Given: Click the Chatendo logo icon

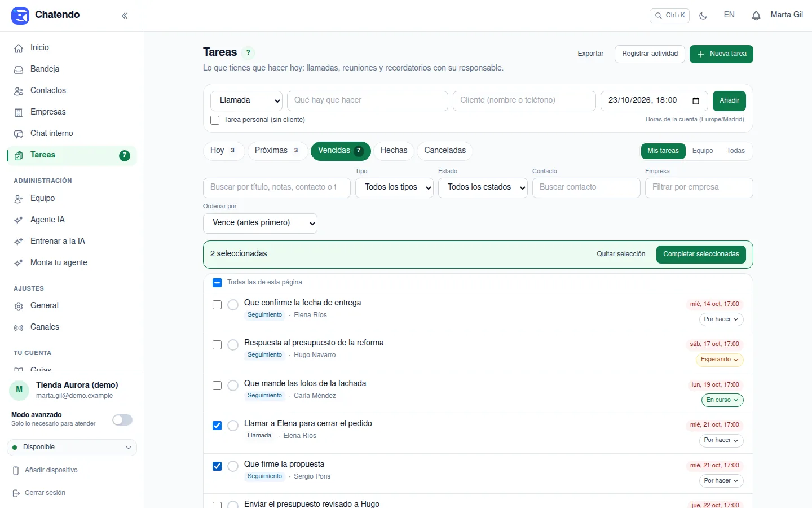Looking at the screenshot, I should (20, 16).
